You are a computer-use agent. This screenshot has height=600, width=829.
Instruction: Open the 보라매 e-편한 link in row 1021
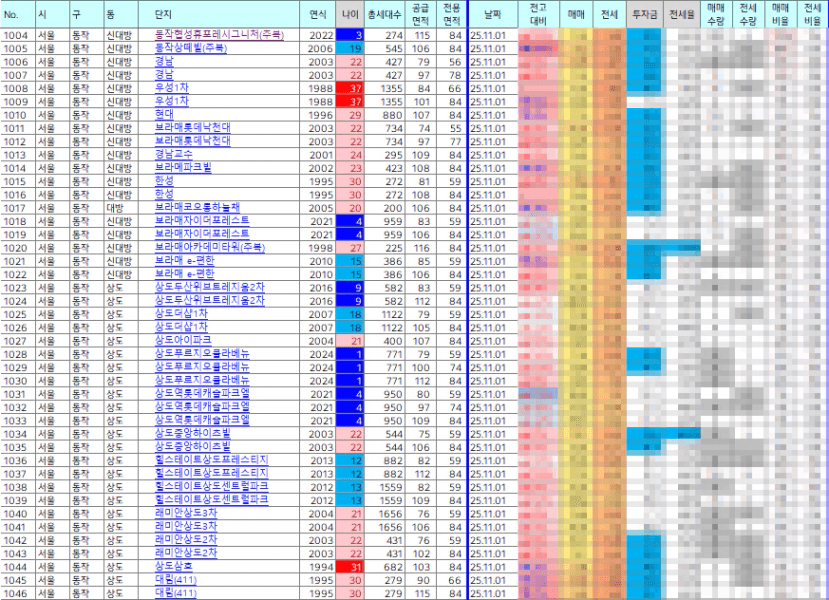tap(185, 261)
